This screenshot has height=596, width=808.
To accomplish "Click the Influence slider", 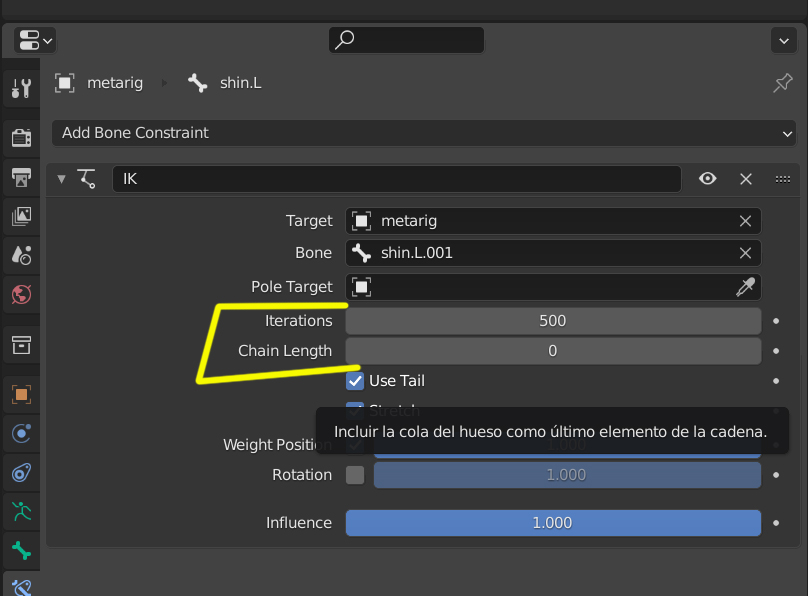I will tap(553, 523).
